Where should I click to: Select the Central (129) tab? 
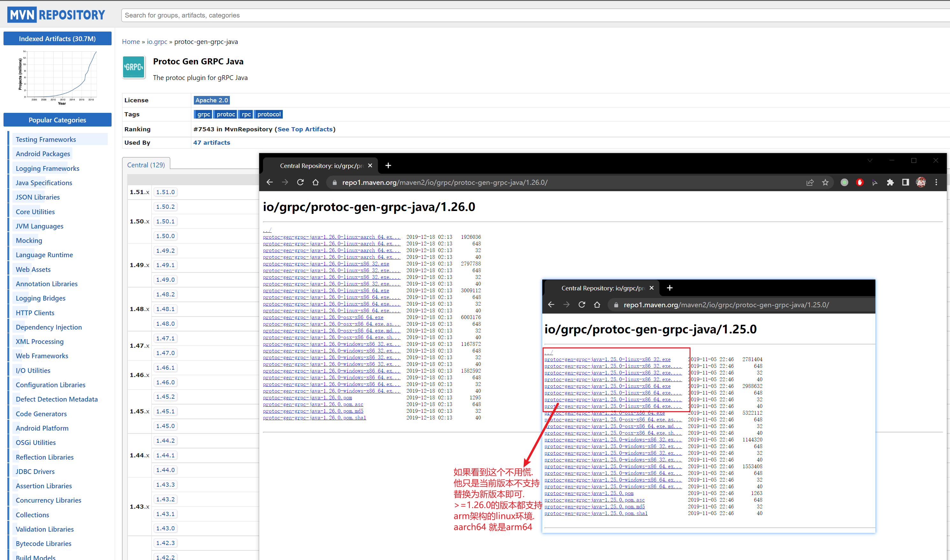[146, 165]
